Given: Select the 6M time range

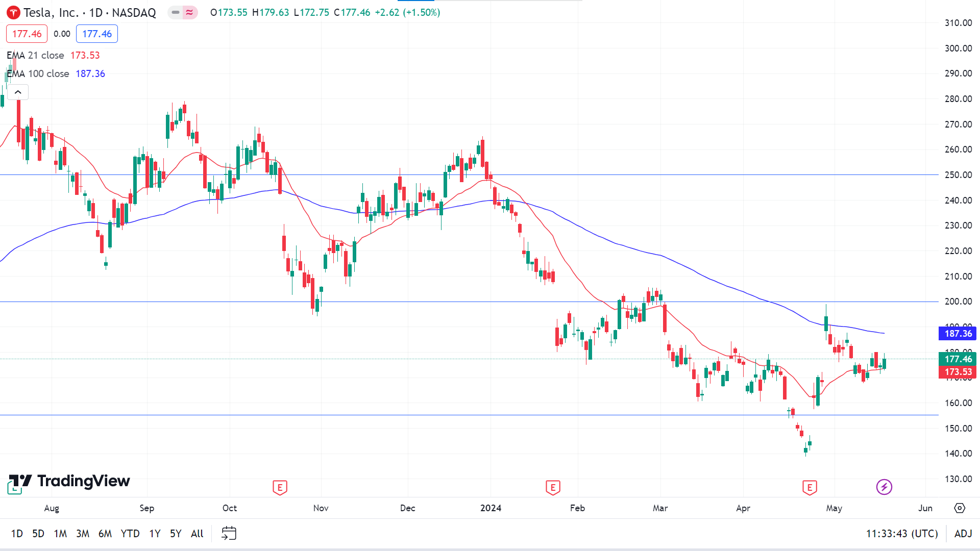Looking at the screenshot, I should [105, 534].
